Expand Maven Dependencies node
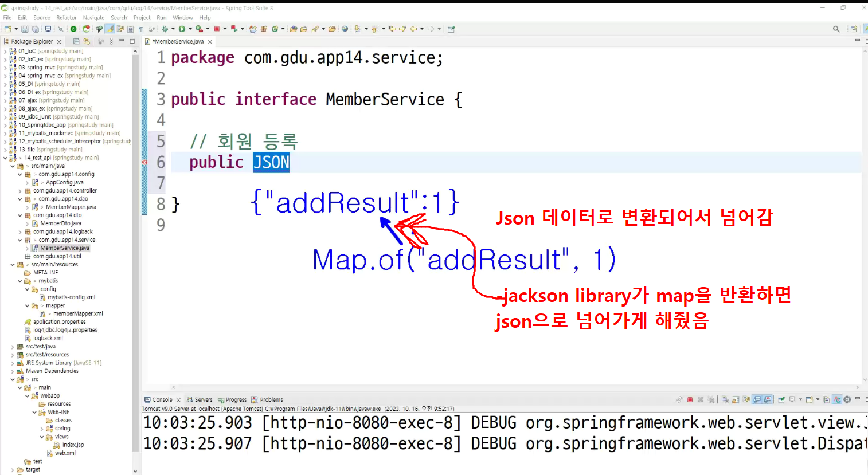The height and width of the screenshot is (475, 868). [13, 371]
